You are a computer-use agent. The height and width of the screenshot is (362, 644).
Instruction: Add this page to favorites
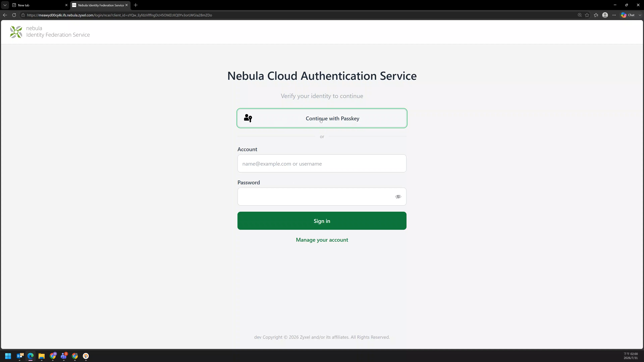[x=587, y=15]
